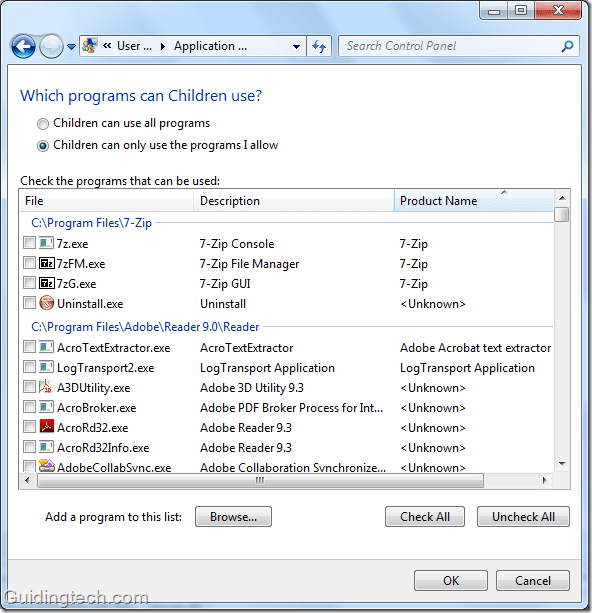Check the AcroRd32.exe checkbox
The image size is (592, 613).
coord(29,427)
